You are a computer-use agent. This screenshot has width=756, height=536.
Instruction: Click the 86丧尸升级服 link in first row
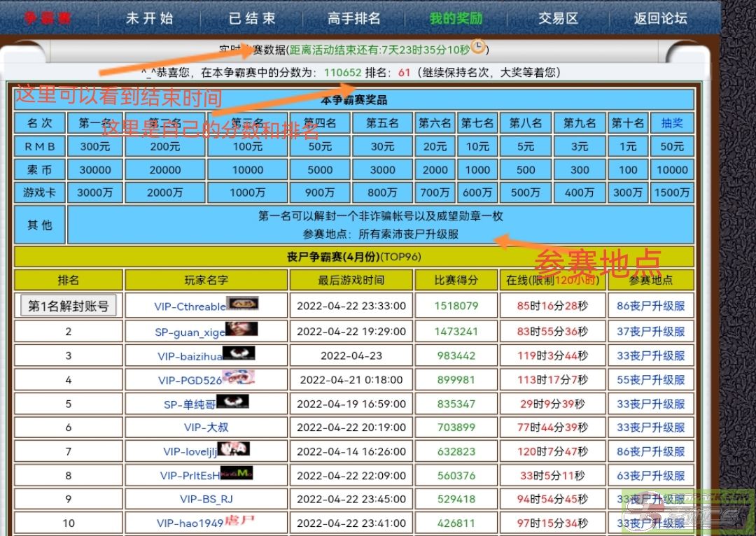click(650, 306)
